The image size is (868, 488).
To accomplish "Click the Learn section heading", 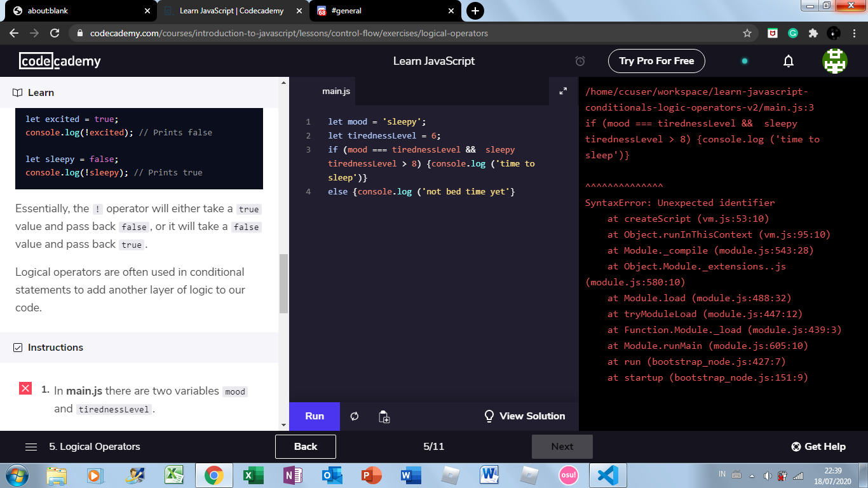I will (41, 93).
